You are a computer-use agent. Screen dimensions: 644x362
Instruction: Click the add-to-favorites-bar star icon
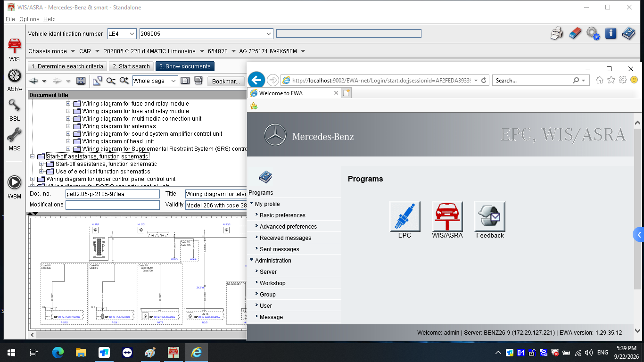[254, 106]
